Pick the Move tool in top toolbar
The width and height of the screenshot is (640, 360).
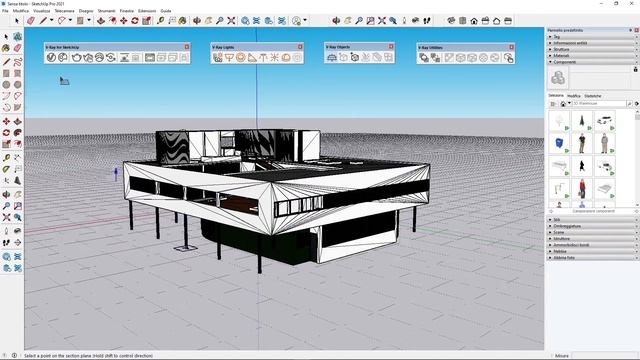click(124, 20)
